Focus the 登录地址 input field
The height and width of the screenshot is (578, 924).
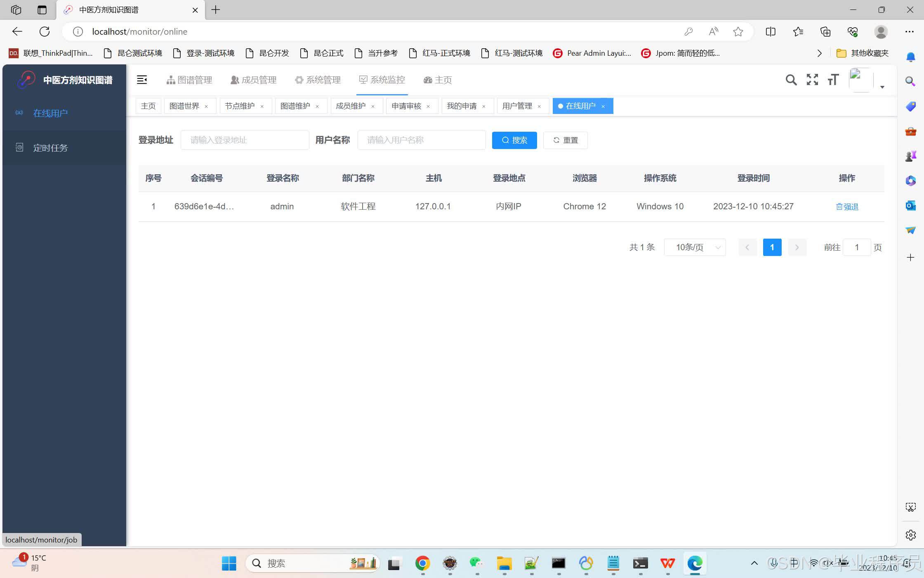click(x=245, y=140)
